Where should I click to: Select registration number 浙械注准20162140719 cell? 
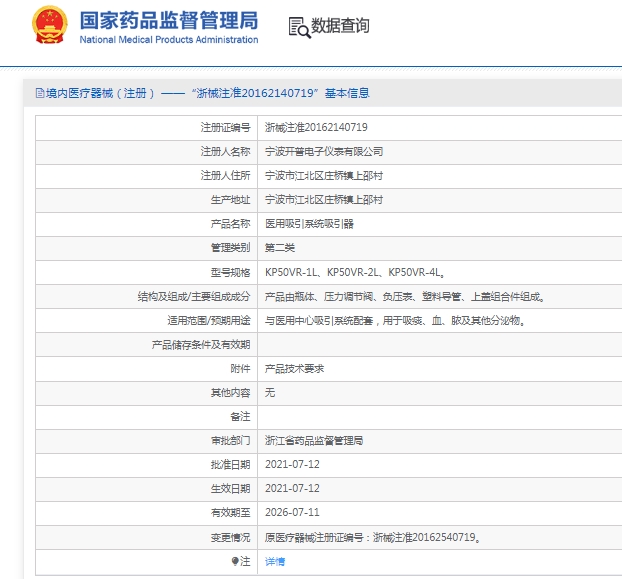(316, 127)
